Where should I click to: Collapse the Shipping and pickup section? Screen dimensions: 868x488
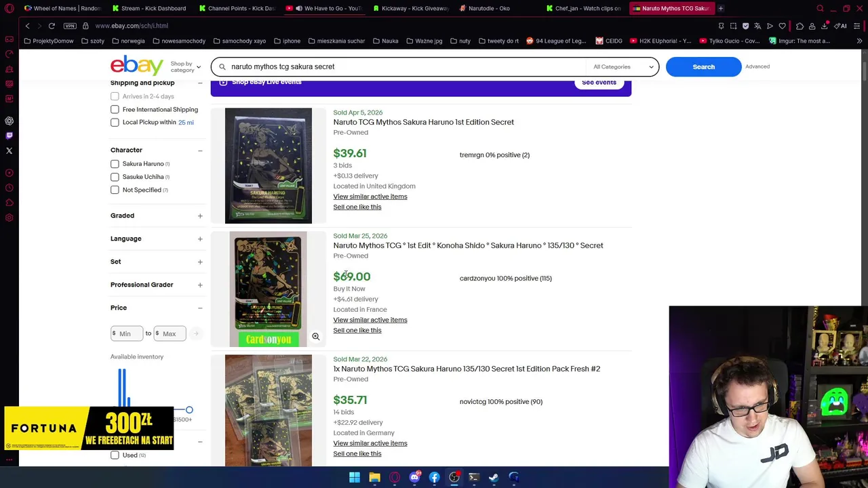(200, 83)
